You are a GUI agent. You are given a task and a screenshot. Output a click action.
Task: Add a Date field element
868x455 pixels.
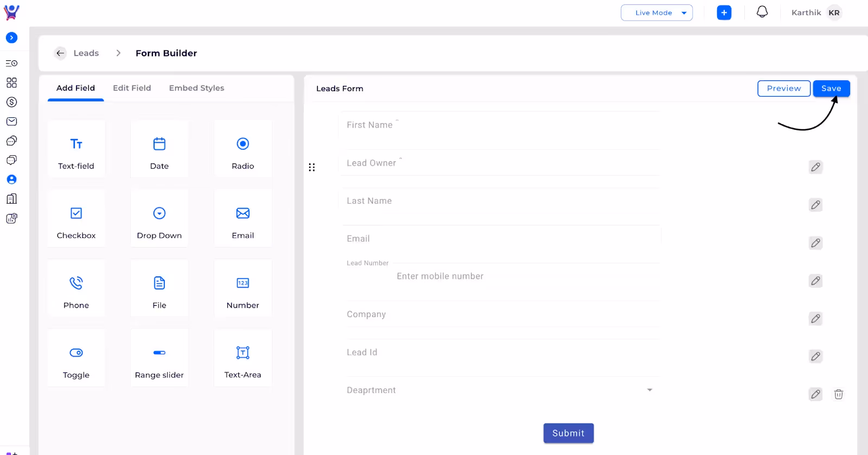coord(159,149)
